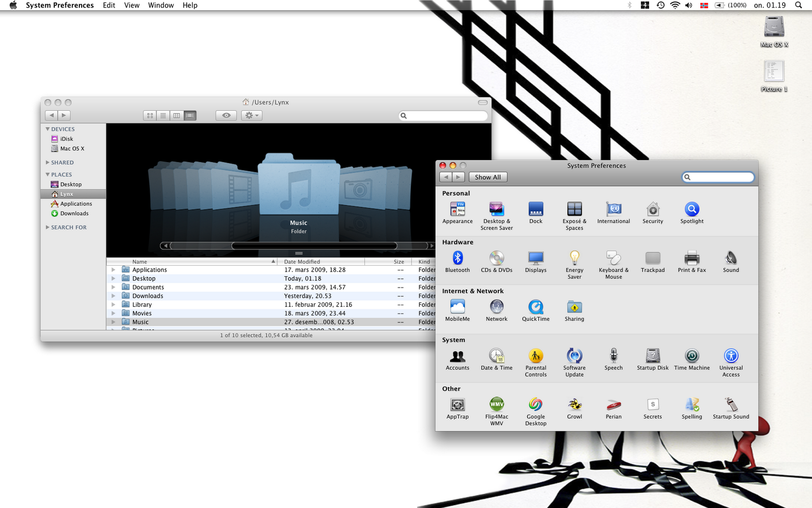Screen dimensions: 812x508
Task: Open the Displays preference pane
Action: (535, 261)
